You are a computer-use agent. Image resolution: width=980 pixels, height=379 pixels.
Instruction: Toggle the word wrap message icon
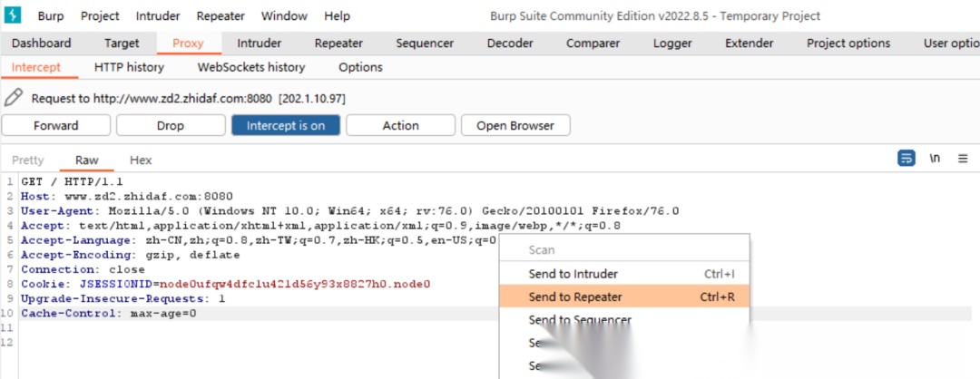[x=906, y=159]
